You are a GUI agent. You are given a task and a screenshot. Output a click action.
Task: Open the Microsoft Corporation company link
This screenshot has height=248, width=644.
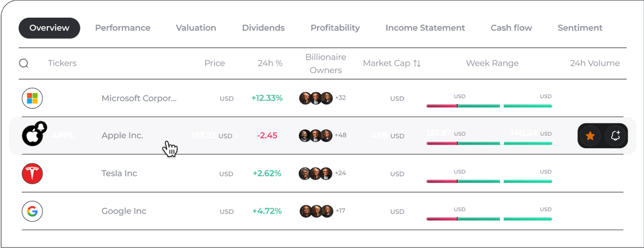point(138,98)
